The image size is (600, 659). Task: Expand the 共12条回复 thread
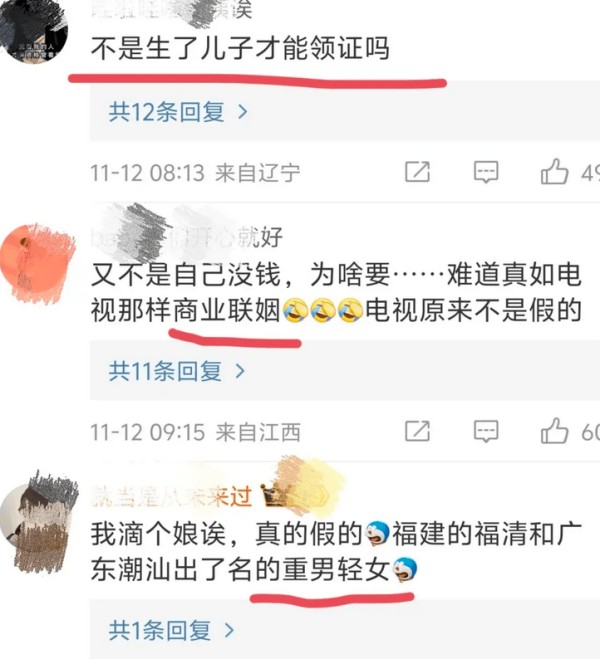178,112
